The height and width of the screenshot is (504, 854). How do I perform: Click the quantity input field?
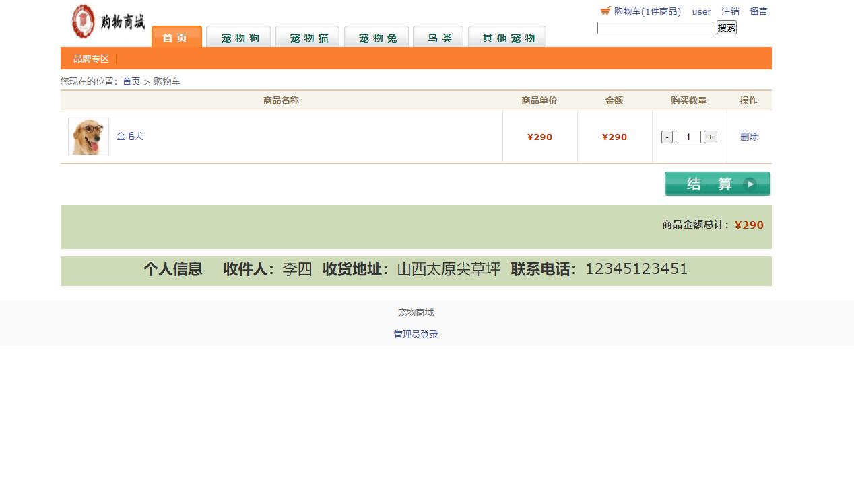coord(688,137)
